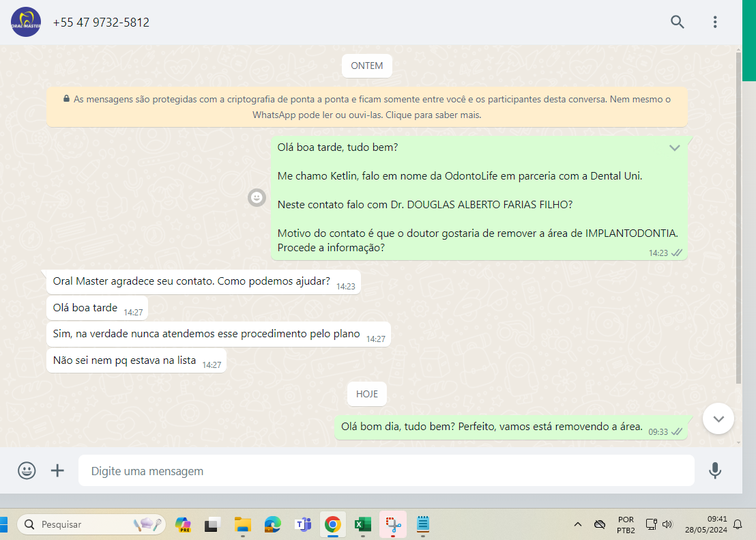Click the Pesquisar taskbar search box

pos(91,524)
